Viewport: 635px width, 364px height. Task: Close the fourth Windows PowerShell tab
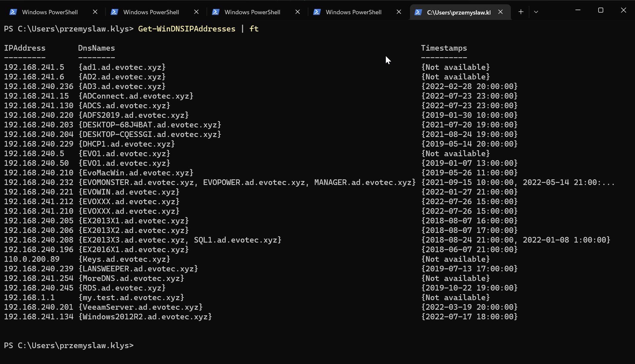point(399,12)
